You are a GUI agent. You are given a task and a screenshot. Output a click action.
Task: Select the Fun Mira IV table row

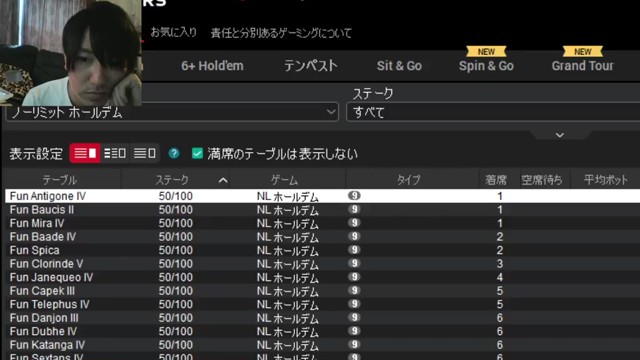tap(322, 223)
